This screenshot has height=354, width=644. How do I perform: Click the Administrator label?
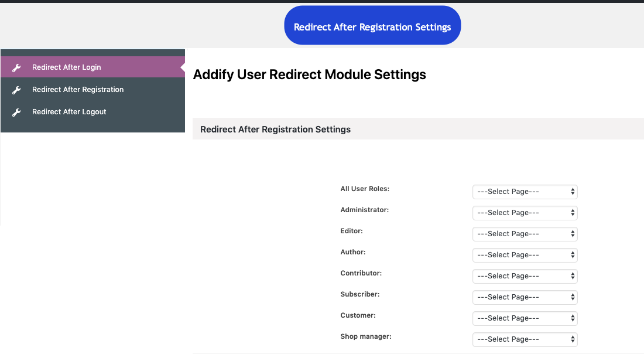click(364, 210)
